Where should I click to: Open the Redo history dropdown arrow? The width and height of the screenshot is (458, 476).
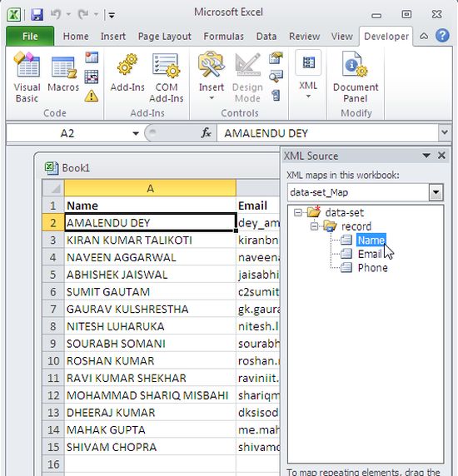96,14
